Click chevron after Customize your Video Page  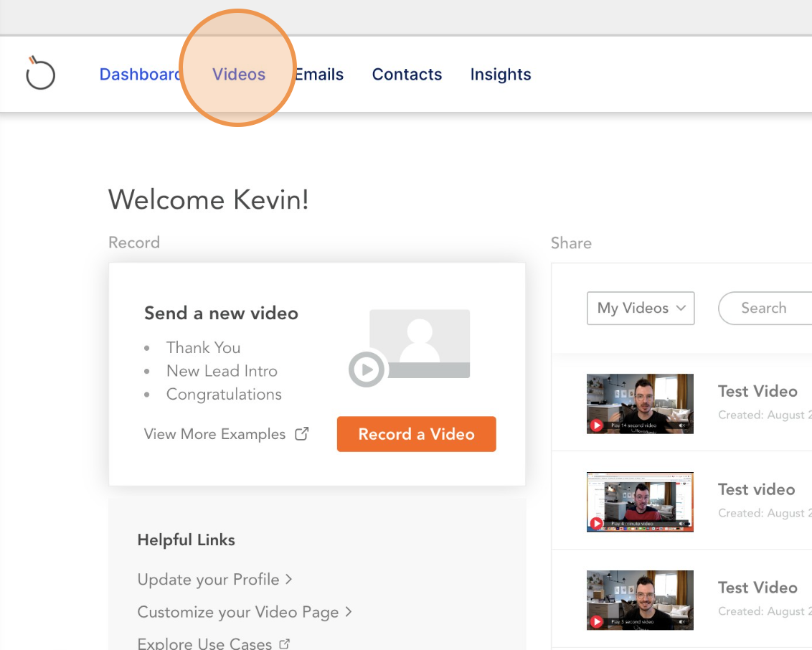[x=348, y=611]
